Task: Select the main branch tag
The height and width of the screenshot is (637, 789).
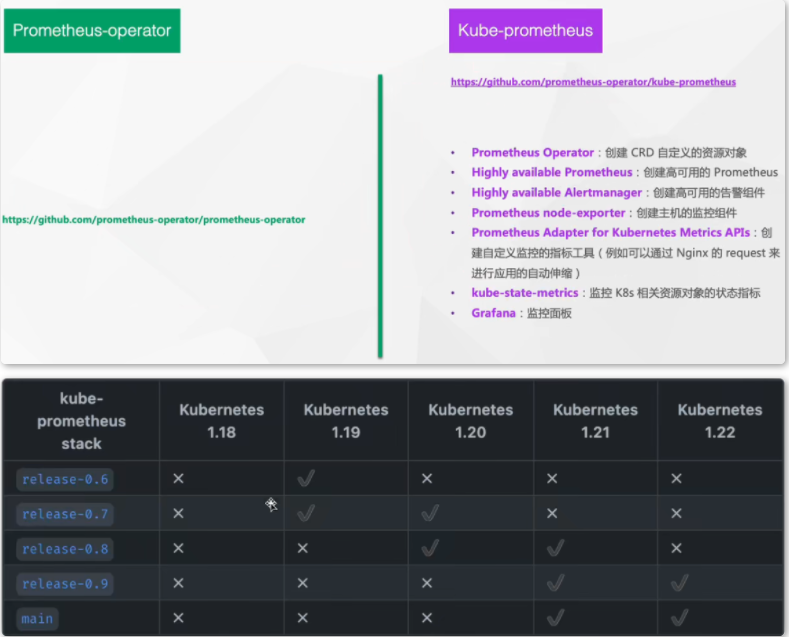Action: tap(37, 618)
